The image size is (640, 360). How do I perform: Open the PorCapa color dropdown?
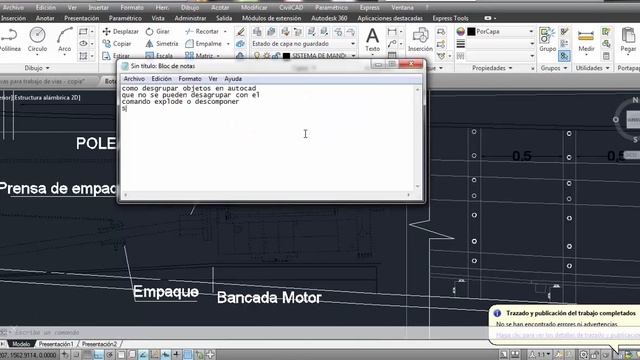coord(531,31)
